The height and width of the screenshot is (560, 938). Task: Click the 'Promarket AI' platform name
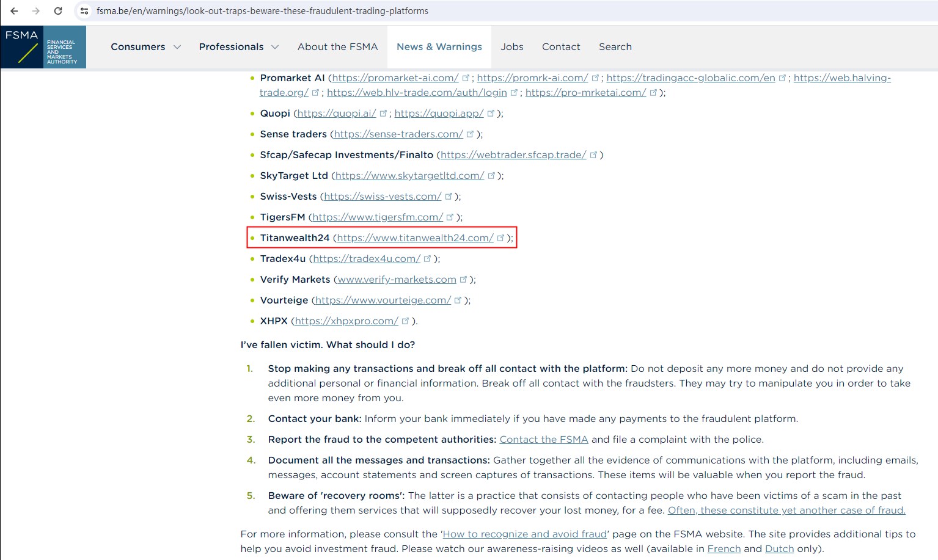[x=292, y=78]
